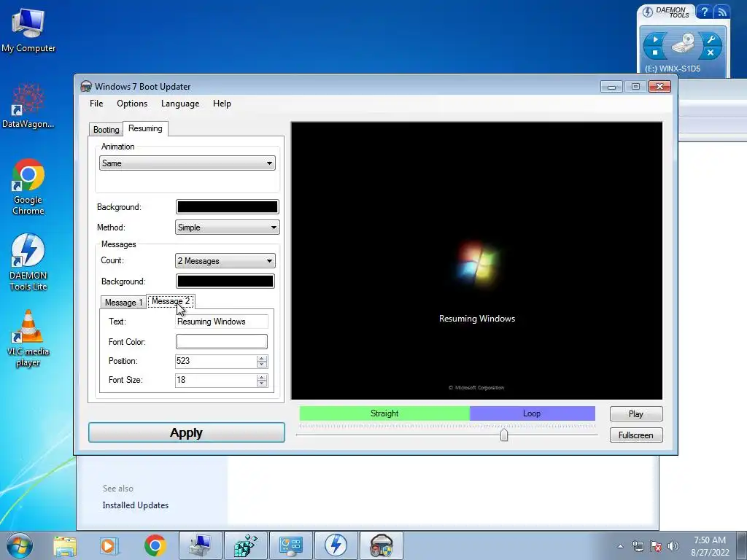Image resolution: width=747 pixels, height=560 pixels.
Task: Decrease the Font Size with down arrow
Action: (x=262, y=384)
